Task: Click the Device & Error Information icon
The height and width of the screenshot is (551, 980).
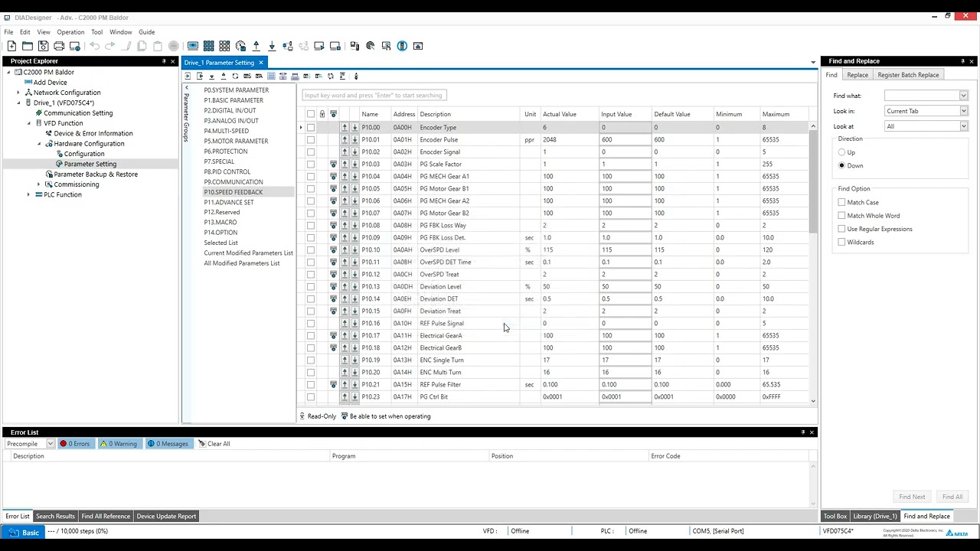Action: pyautogui.click(x=48, y=133)
